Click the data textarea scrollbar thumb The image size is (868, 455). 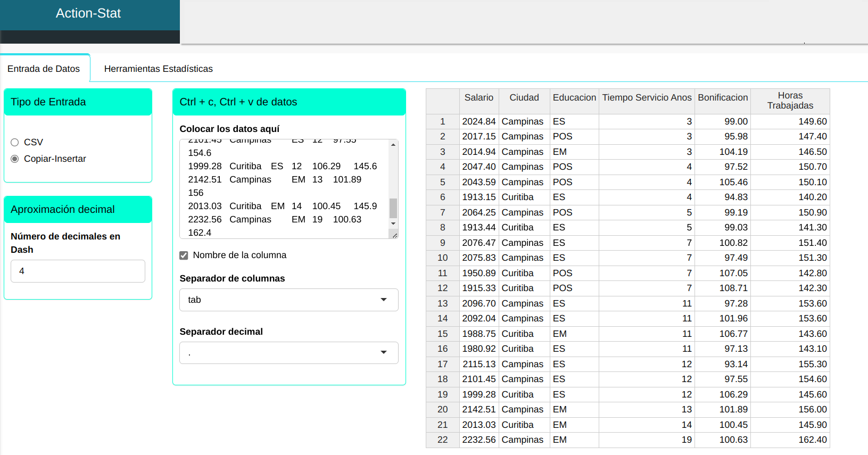click(393, 208)
